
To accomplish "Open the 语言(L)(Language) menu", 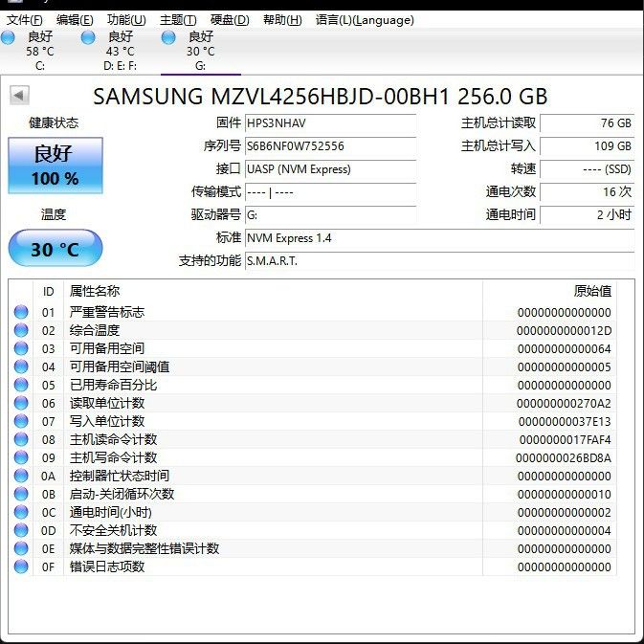I will tap(365, 20).
